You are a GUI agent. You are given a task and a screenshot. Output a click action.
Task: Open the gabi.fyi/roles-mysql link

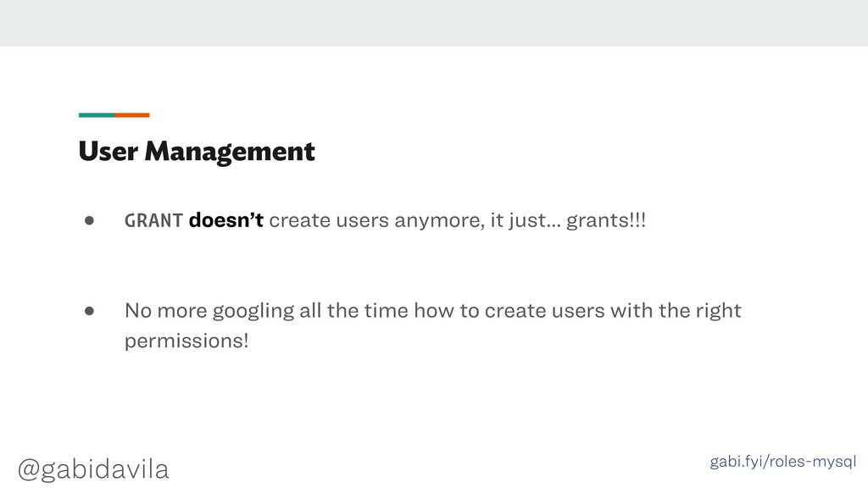coord(782,462)
